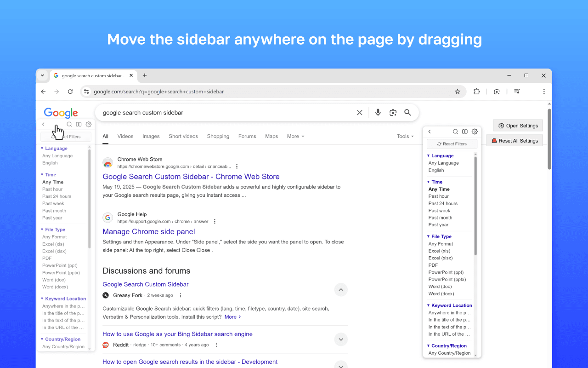Switch to the Maps tab
Image resolution: width=588 pixels, height=368 pixels.
pyautogui.click(x=271, y=136)
